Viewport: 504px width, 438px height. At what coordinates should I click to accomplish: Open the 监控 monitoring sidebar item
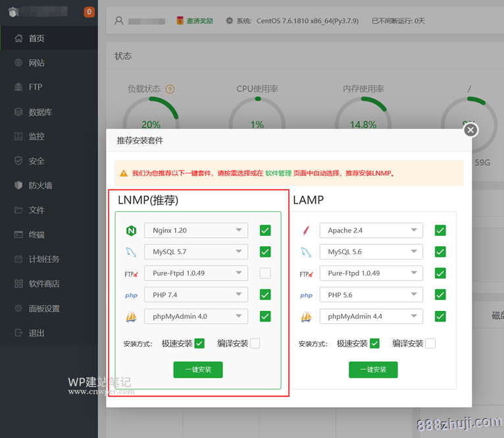pos(49,136)
